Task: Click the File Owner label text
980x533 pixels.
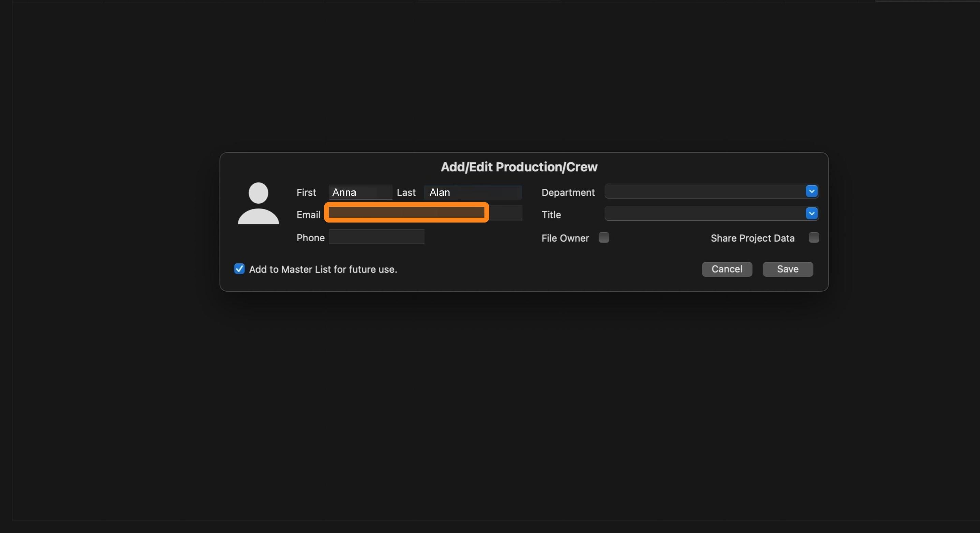Action: point(565,238)
